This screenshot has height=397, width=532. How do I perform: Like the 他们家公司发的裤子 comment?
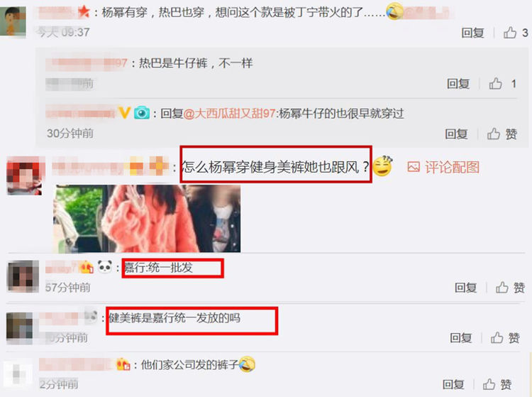(489, 384)
